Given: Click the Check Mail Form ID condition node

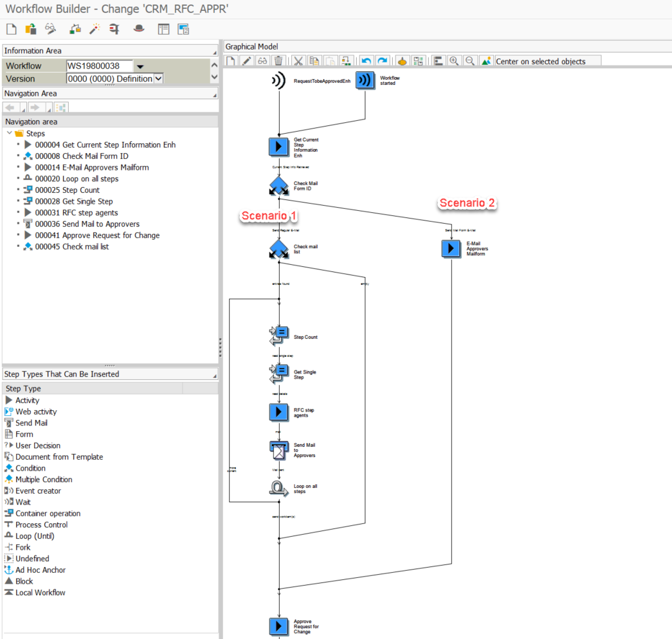Looking at the screenshot, I should pos(279,186).
